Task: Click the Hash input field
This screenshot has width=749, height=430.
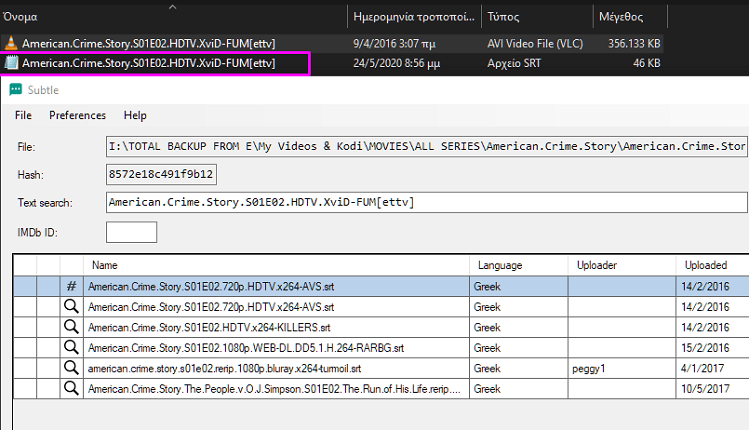Action: (161, 174)
